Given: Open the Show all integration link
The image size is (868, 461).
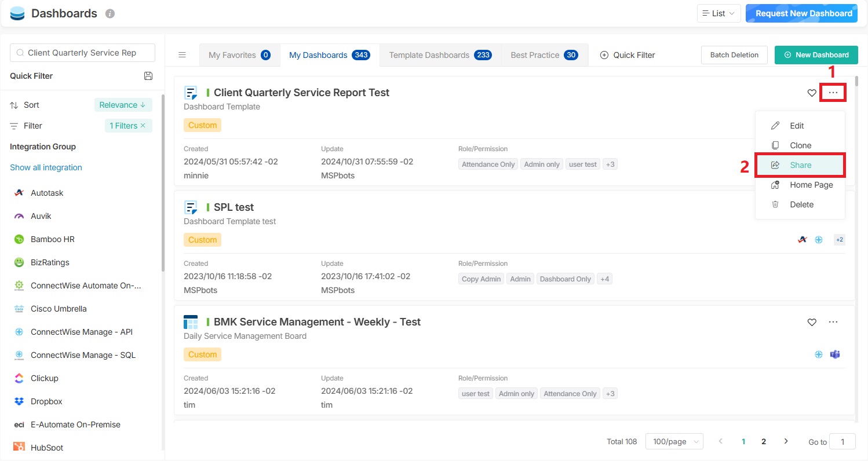Looking at the screenshot, I should [x=46, y=167].
